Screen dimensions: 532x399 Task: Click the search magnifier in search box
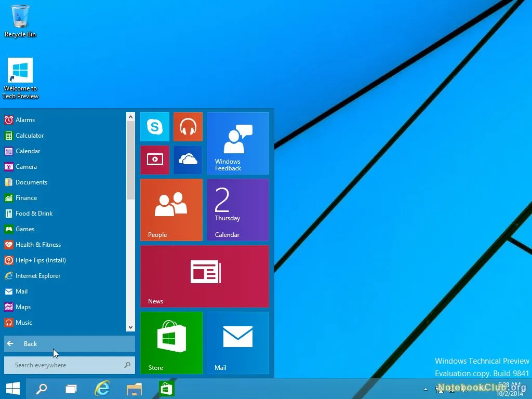click(x=127, y=365)
